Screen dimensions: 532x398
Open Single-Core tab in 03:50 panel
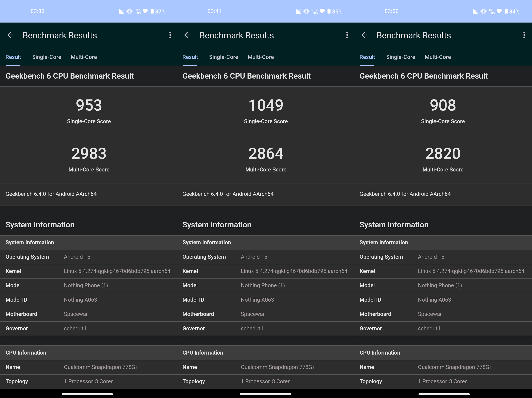400,57
